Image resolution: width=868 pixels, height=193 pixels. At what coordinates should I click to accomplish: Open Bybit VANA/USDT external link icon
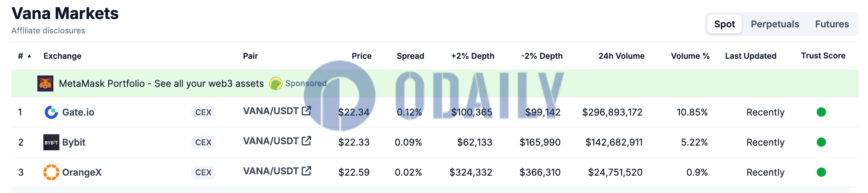(306, 141)
